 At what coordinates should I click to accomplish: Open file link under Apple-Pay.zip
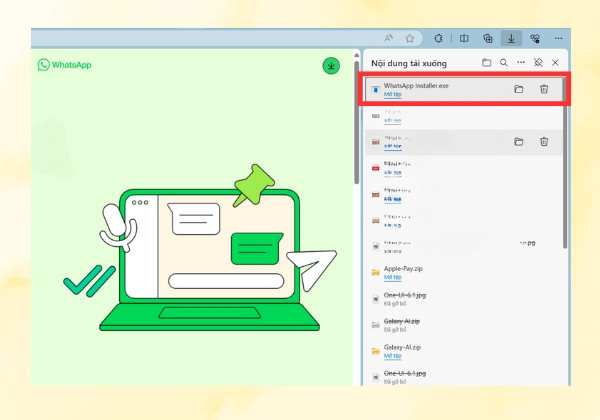pyautogui.click(x=393, y=277)
